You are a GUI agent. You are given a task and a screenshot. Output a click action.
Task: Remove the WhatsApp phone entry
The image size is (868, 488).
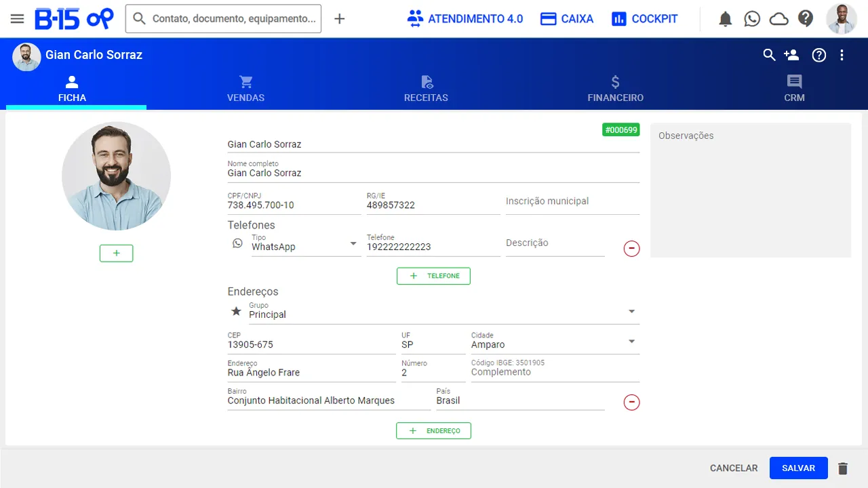coord(631,249)
